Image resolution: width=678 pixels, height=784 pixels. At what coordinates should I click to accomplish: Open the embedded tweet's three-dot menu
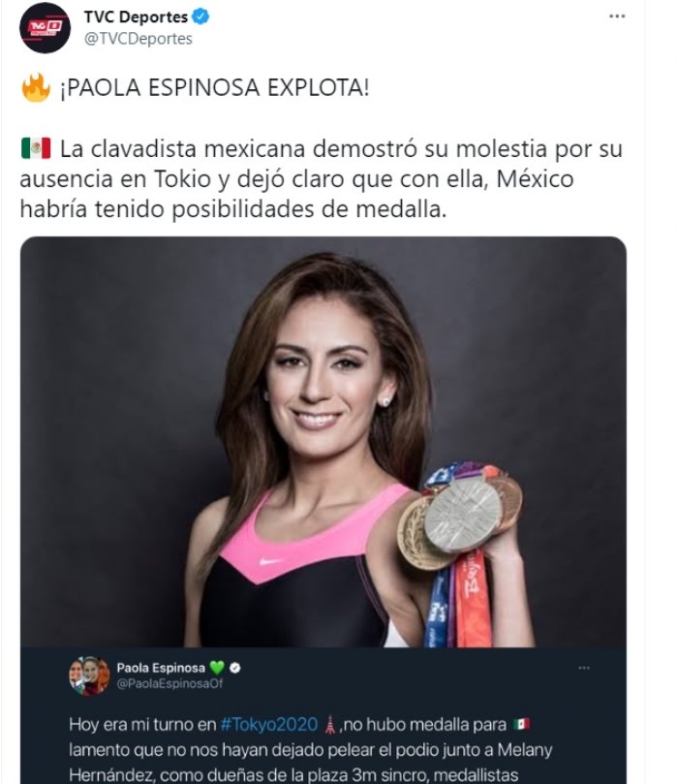(x=584, y=668)
